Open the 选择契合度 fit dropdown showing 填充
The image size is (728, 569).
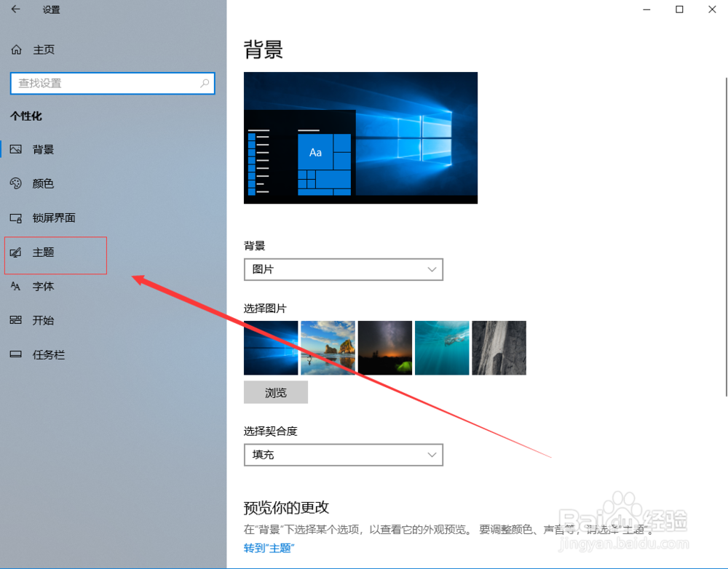click(x=343, y=455)
